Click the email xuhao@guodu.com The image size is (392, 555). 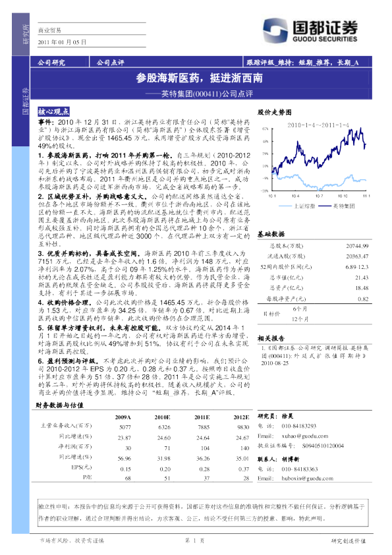click(304, 436)
